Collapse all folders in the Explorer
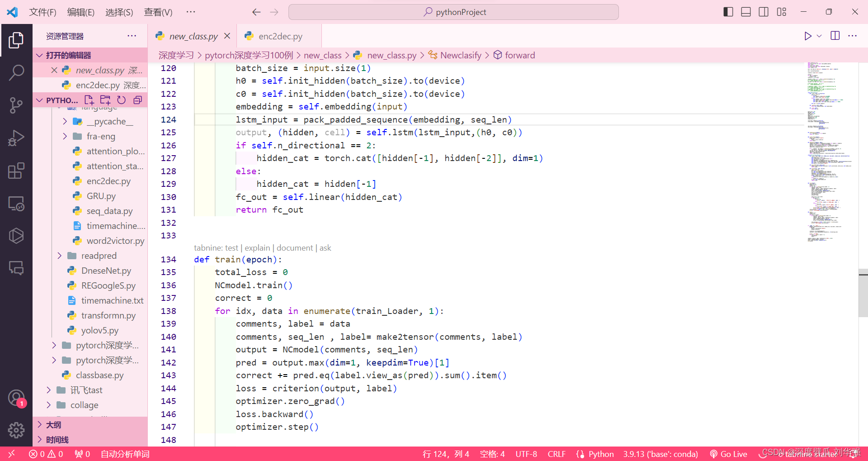868x461 pixels. [137, 100]
